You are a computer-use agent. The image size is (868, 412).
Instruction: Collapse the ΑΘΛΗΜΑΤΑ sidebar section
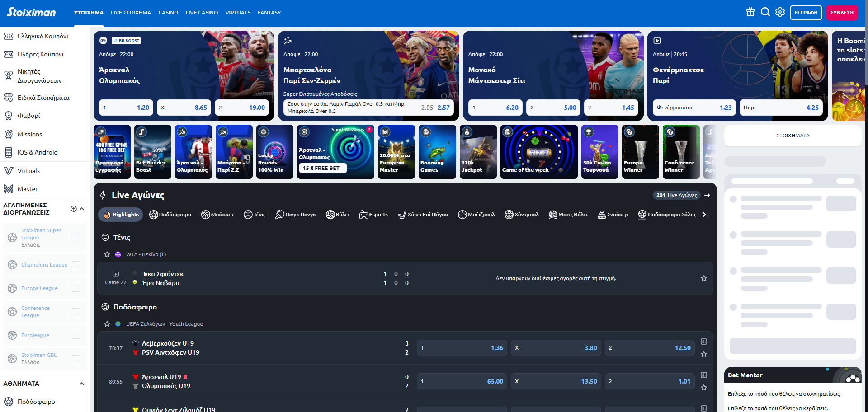[x=82, y=384]
